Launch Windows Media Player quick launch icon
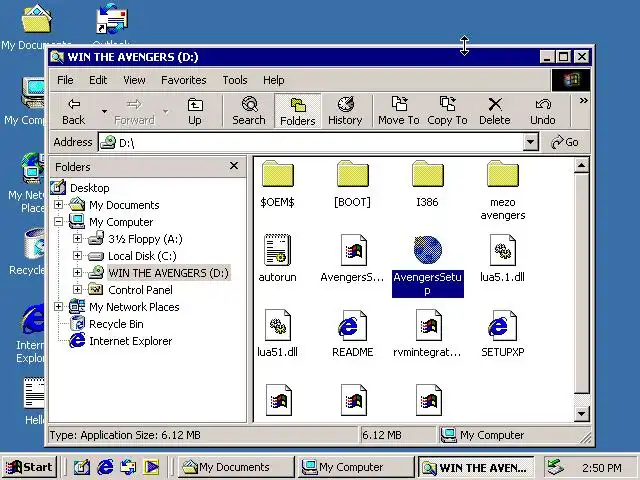This screenshot has width=640, height=480. (x=151, y=467)
